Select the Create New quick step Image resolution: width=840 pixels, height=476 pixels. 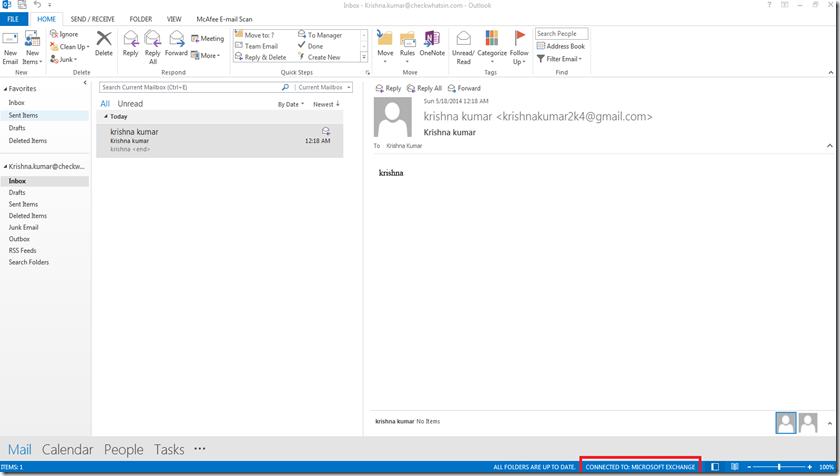click(x=319, y=57)
